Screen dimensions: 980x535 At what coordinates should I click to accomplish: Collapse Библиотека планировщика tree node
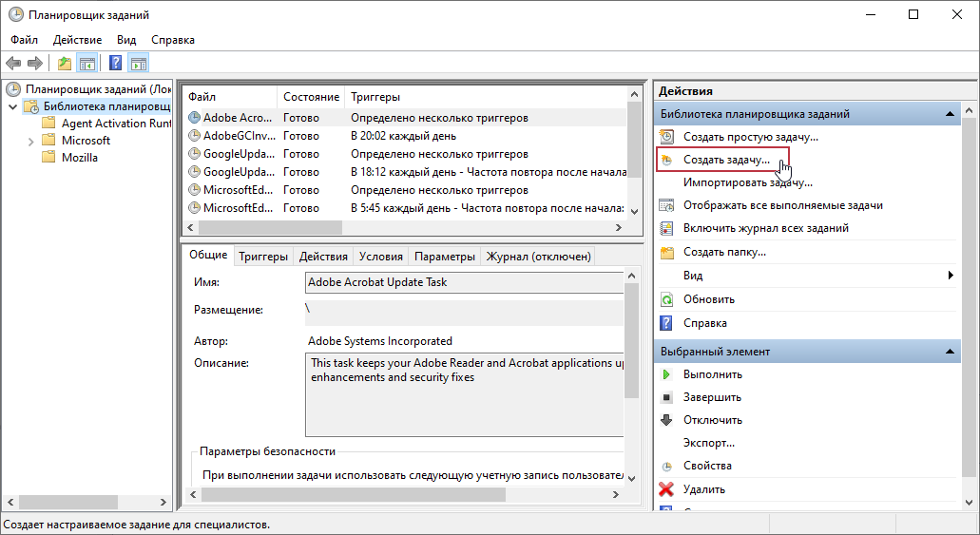point(12,106)
